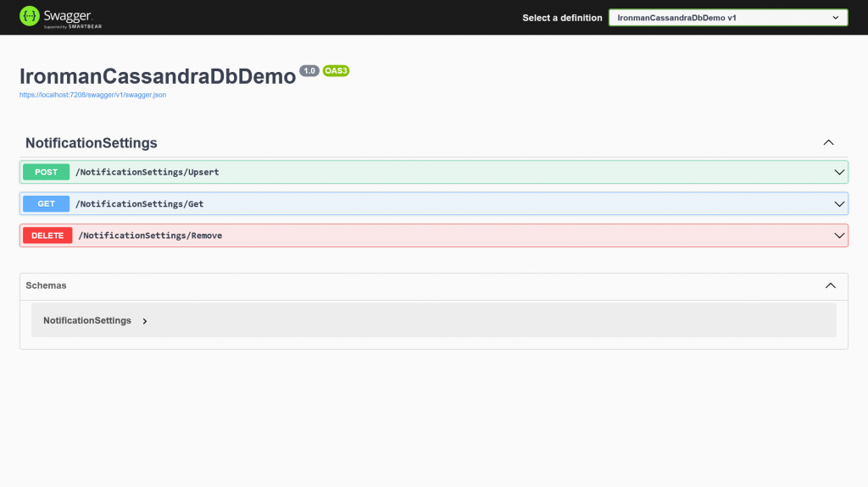Click the /NotificationSettings/Get path
The width and height of the screenshot is (868, 487).
click(140, 203)
